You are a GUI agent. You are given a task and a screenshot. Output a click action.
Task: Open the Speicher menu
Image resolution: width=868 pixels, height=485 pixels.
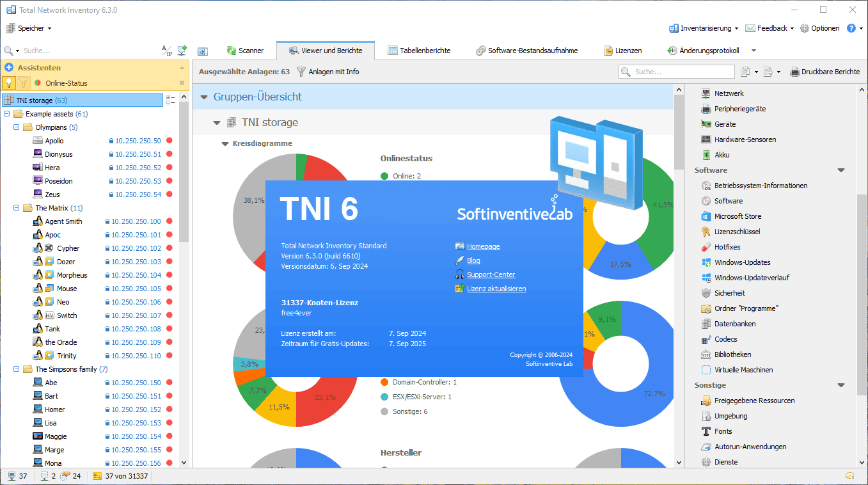coord(29,28)
